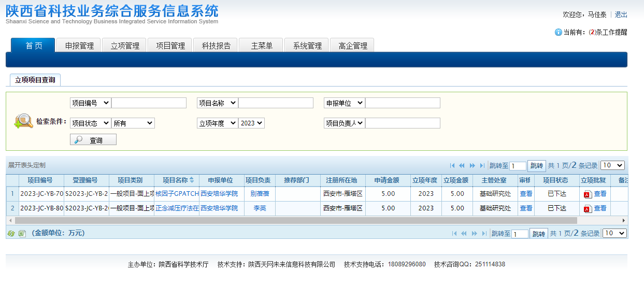The height and width of the screenshot is (285, 644).
Task: Click the green refresh icon below the table
Action: (11, 233)
